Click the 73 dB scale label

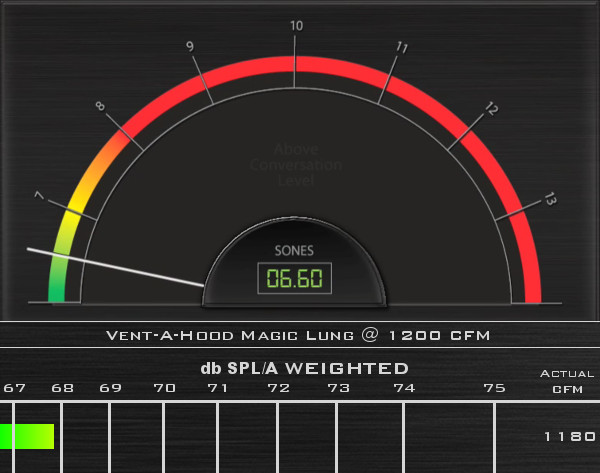point(339,388)
